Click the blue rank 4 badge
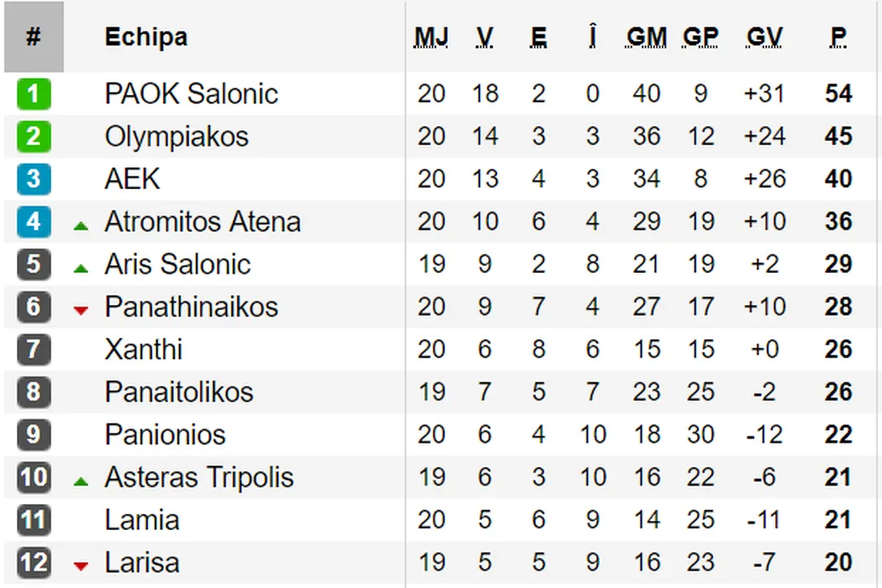Screen dimensions: 882x588 34,222
